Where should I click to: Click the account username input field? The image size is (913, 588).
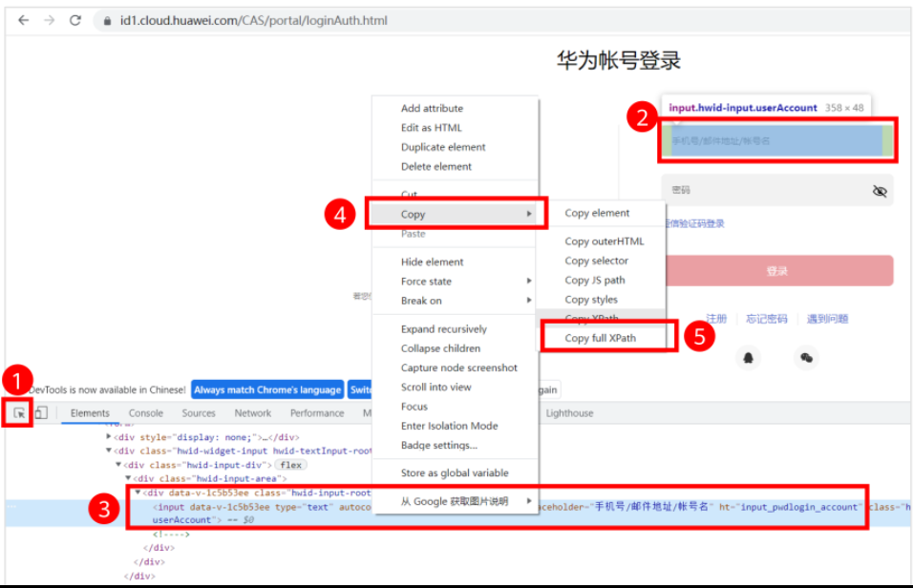[x=777, y=141]
